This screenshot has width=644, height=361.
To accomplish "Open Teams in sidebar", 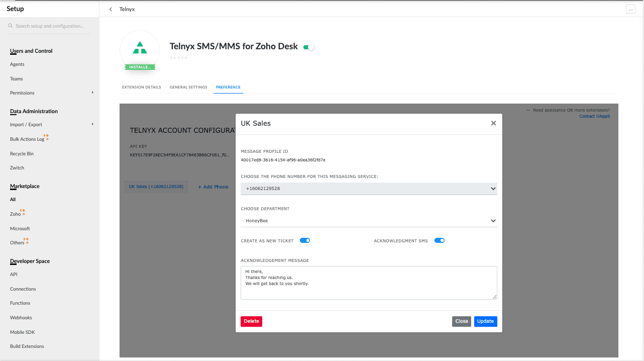I will click(17, 79).
